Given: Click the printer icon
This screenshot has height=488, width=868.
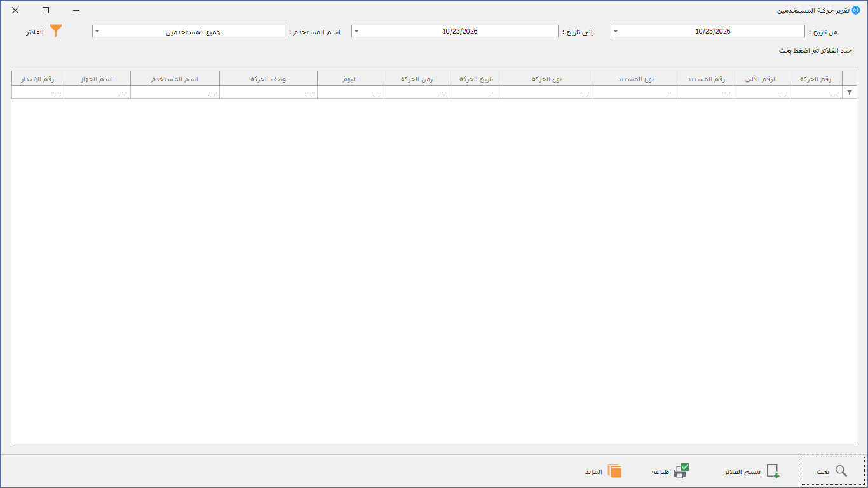Looking at the screenshot, I should point(681,471).
